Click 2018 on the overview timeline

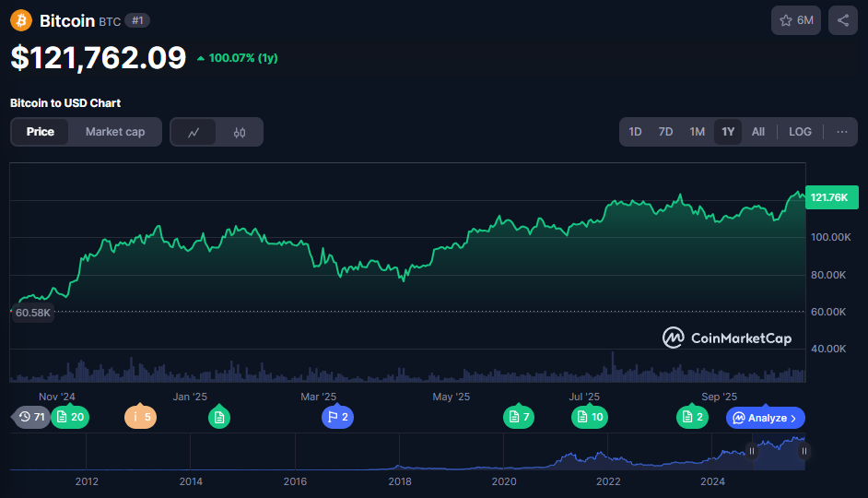(400, 481)
